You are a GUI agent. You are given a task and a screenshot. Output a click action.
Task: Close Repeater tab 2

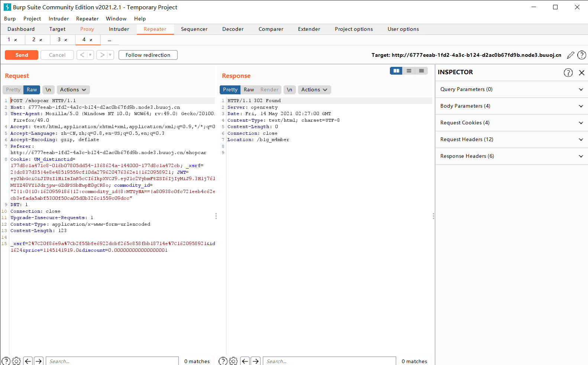pos(41,40)
